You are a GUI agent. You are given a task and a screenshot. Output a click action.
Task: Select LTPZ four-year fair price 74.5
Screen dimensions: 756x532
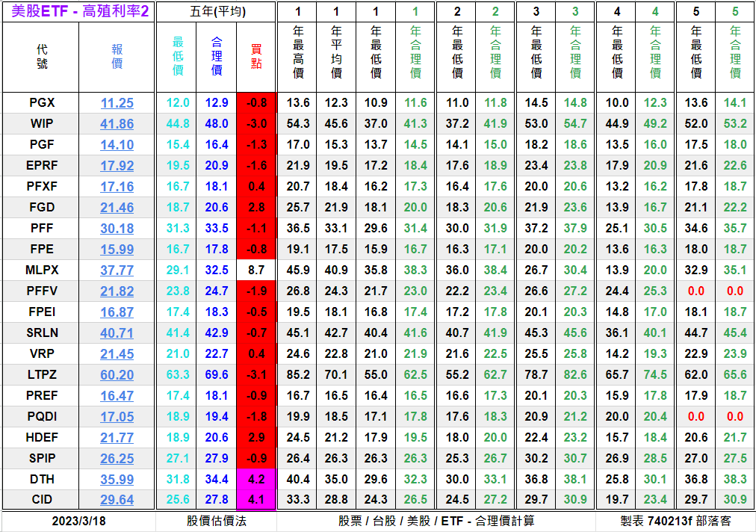(655, 375)
